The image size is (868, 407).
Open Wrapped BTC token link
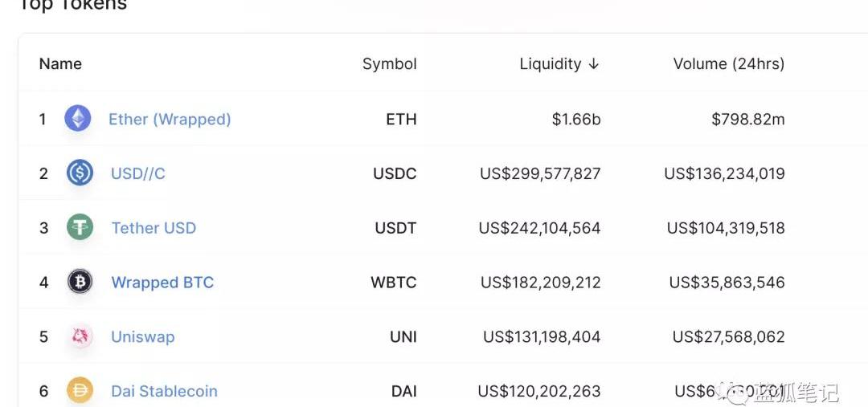pyautogui.click(x=162, y=283)
